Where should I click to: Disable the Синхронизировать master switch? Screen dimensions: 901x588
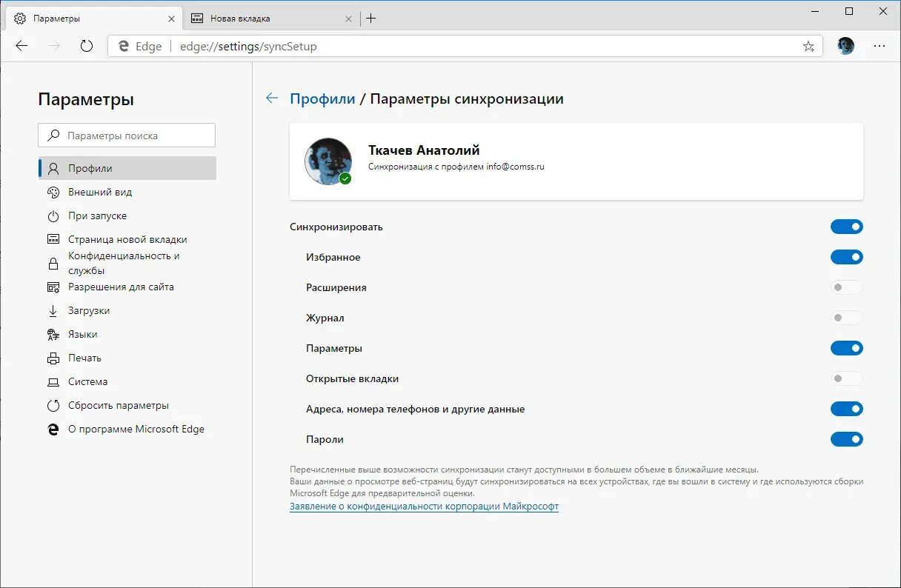847,227
